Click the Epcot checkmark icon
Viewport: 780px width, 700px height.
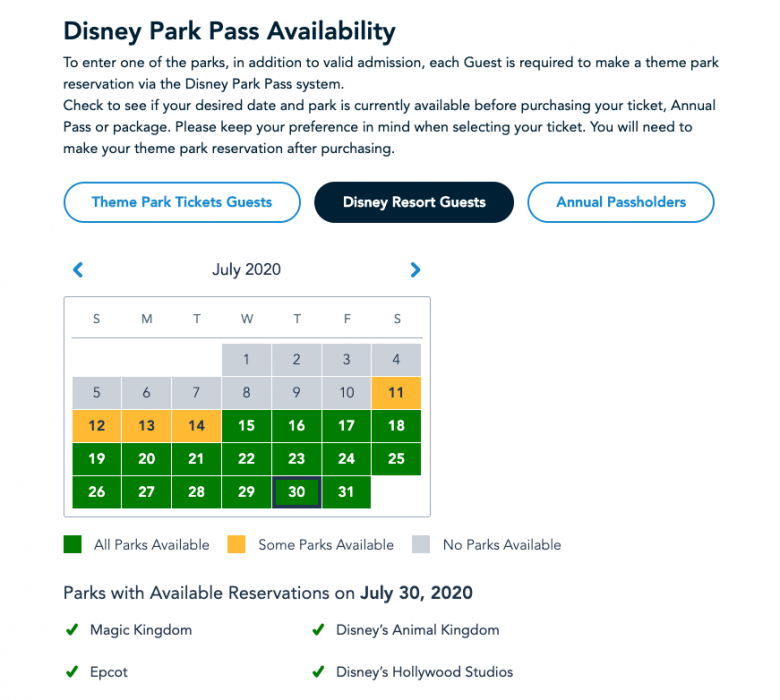(x=72, y=672)
